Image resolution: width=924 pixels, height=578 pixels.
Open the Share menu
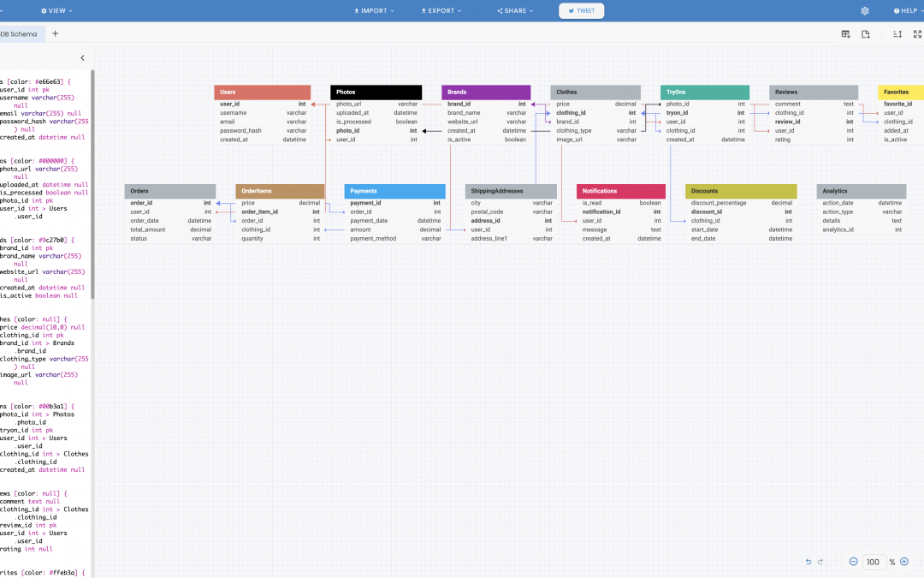tap(515, 11)
